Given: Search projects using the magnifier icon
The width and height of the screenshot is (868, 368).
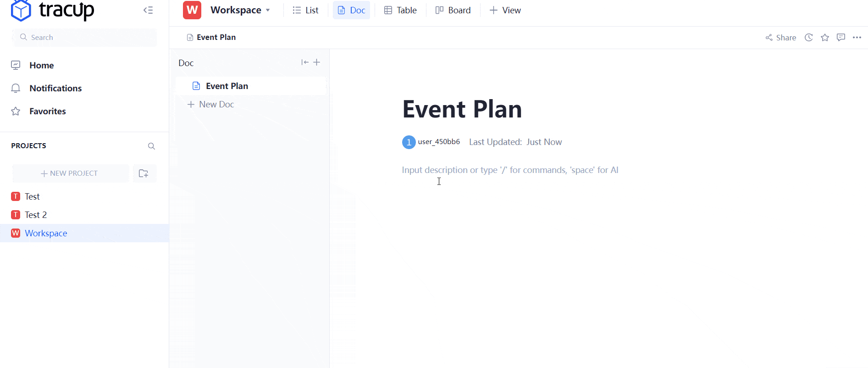Looking at the screenshot, I should click(x=151, y=146).
